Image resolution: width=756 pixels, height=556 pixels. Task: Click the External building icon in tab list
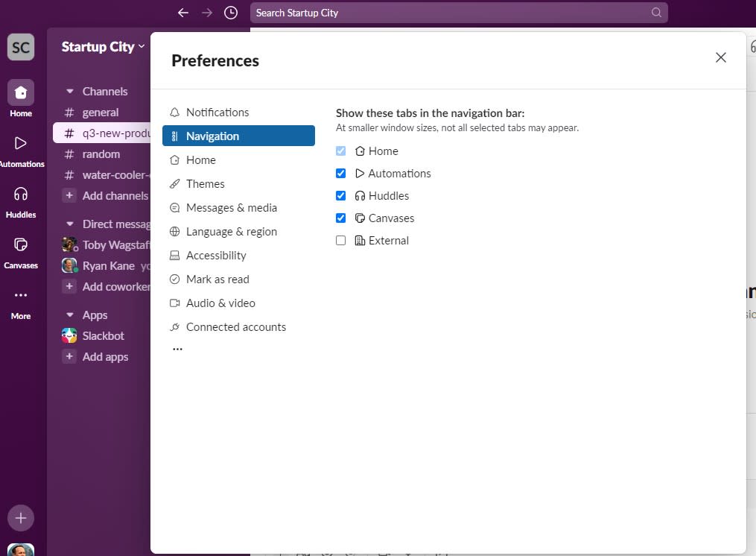[x=360, y=240]
